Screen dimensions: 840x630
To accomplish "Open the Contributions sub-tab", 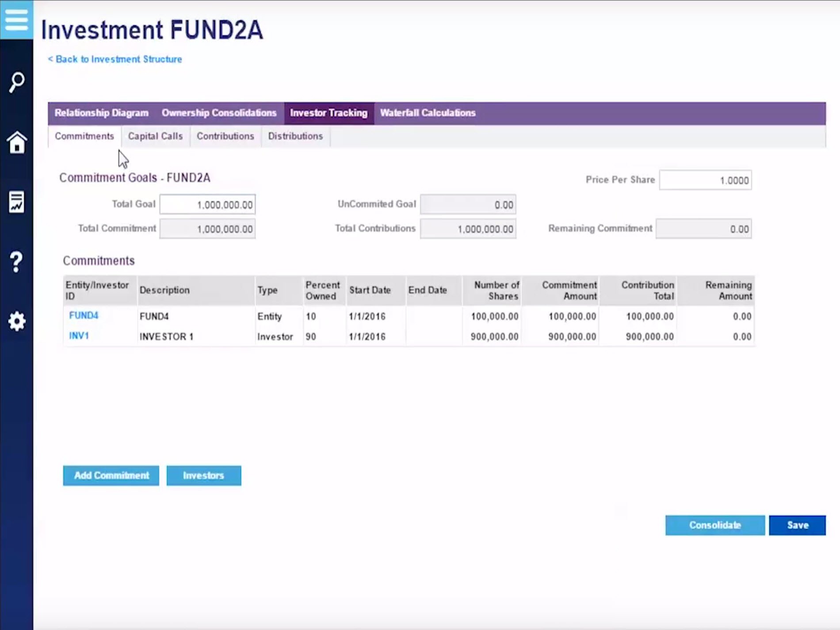I will (225, 136).
